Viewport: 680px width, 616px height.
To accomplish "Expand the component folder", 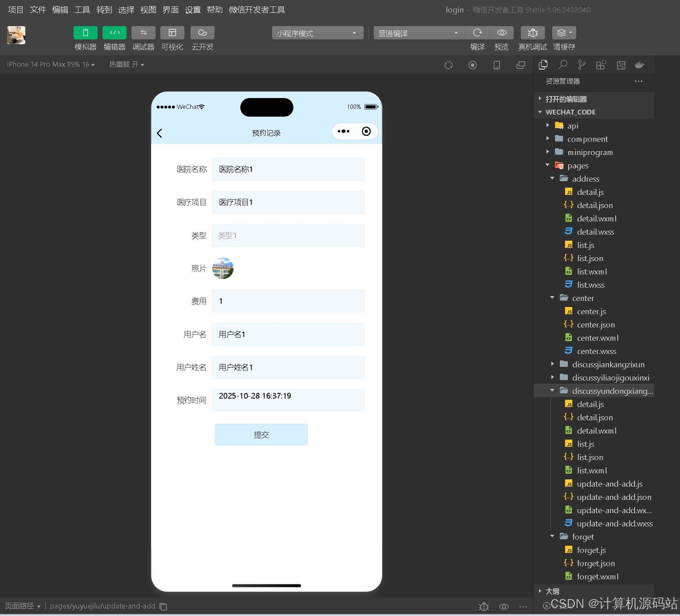I will point(594,139).
